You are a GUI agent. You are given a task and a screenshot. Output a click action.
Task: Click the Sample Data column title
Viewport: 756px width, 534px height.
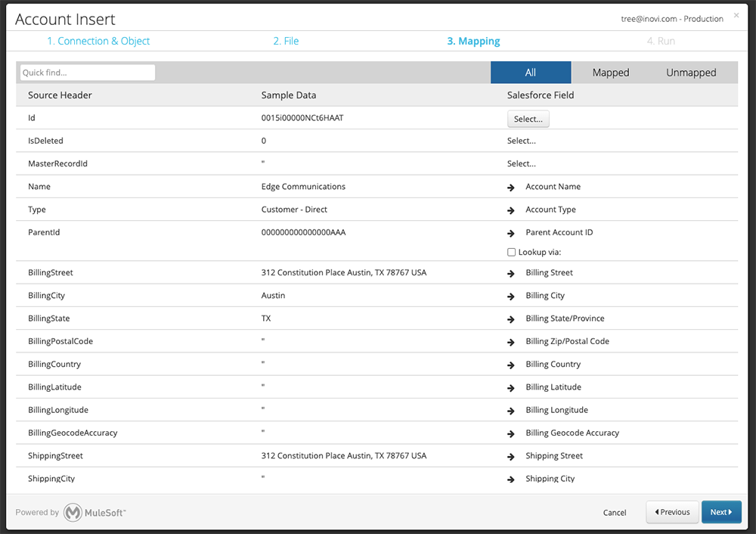[x=289, y=95]
